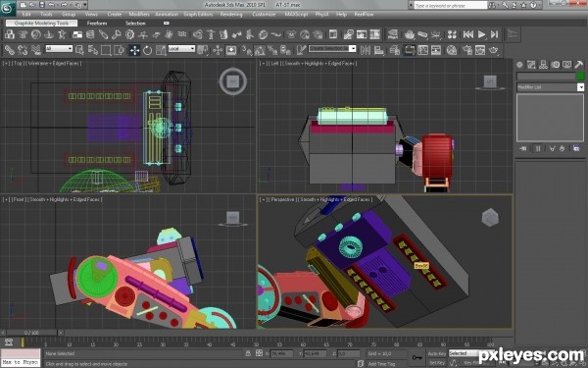Open the Quick Access Toolbar customize arrow

coord(85,5)
